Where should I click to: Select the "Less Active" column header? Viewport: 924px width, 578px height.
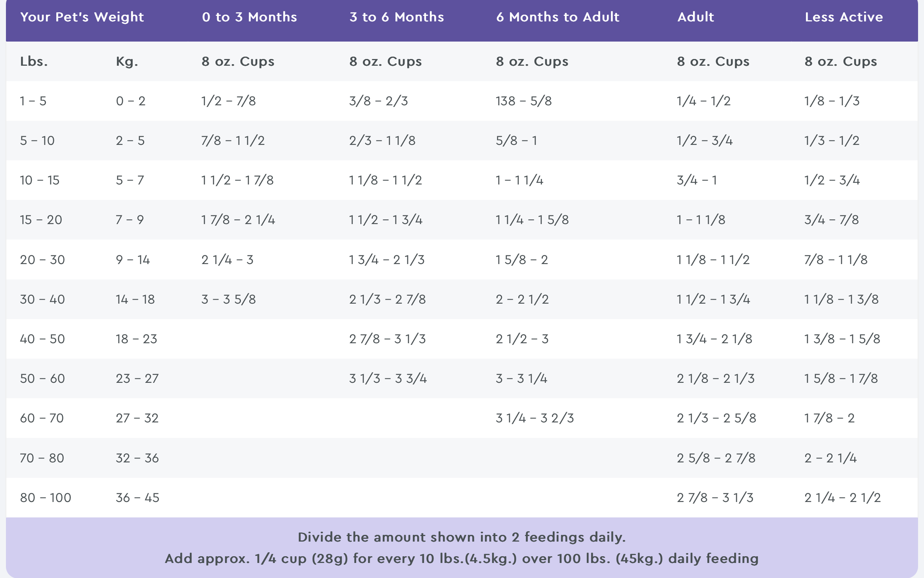pos(844,17)
